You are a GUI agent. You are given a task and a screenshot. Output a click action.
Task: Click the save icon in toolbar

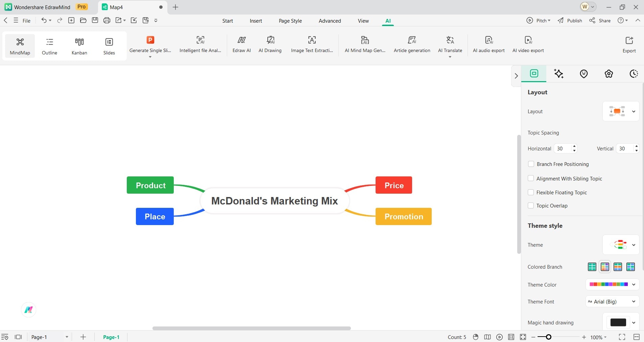[x=95, y=20]
